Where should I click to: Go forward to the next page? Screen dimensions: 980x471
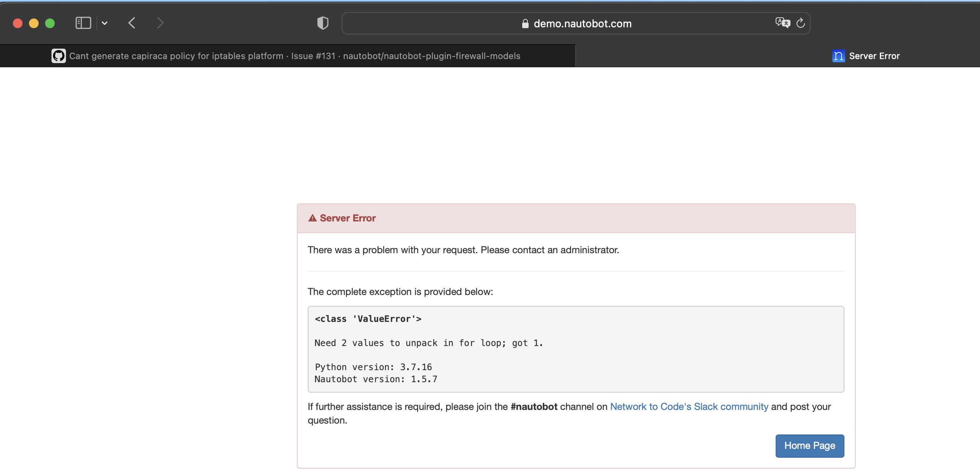[x=161, y=23]
